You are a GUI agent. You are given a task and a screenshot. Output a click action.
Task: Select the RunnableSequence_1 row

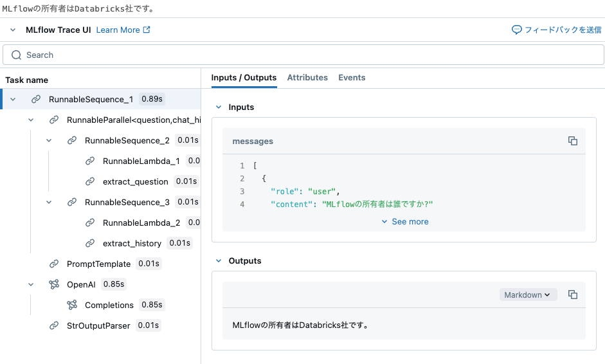pos(101,99)
